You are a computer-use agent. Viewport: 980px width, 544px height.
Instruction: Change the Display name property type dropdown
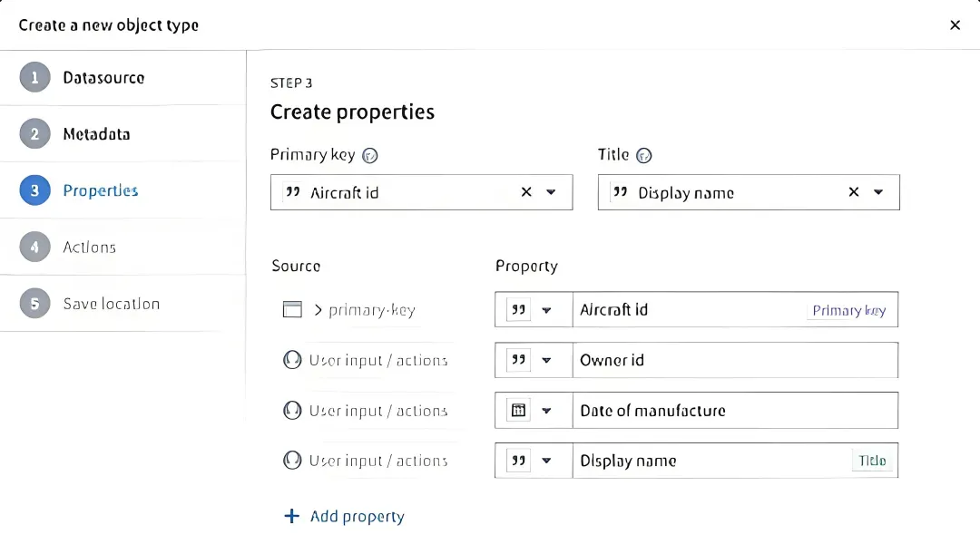pos(546,461)
